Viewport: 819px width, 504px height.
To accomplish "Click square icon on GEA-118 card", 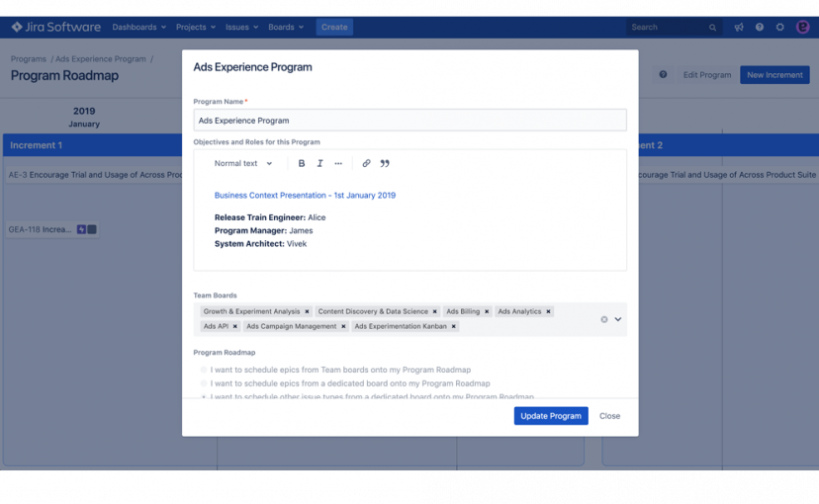I will (x=92, y=229).
